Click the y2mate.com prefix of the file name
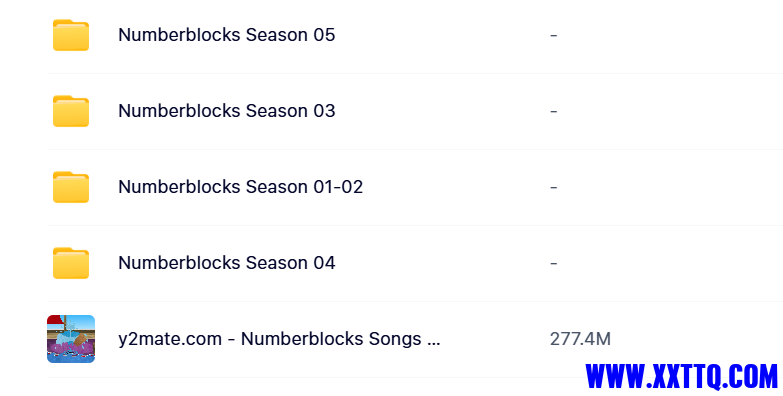783x396 pixels. point(170,340)
